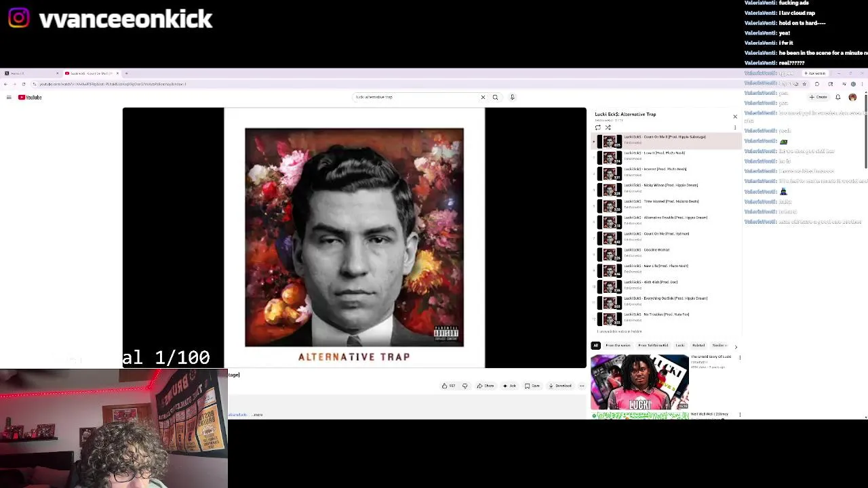Select the From the series chip
The image size is (868, 488).
(x=618, y=346)
